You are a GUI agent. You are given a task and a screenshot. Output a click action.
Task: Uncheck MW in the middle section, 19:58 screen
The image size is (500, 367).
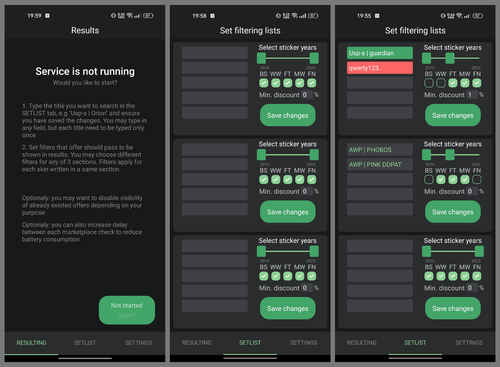[x=300, y=180]
